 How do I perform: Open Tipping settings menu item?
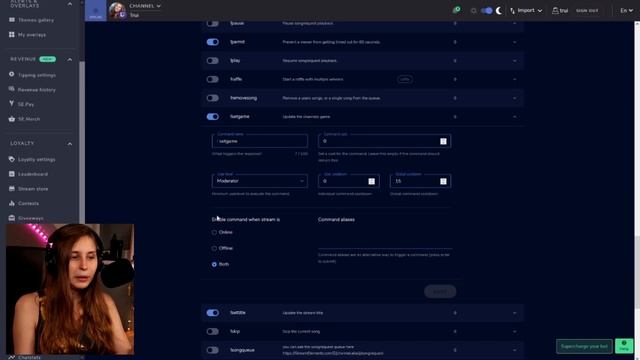(x=37, y=75)
